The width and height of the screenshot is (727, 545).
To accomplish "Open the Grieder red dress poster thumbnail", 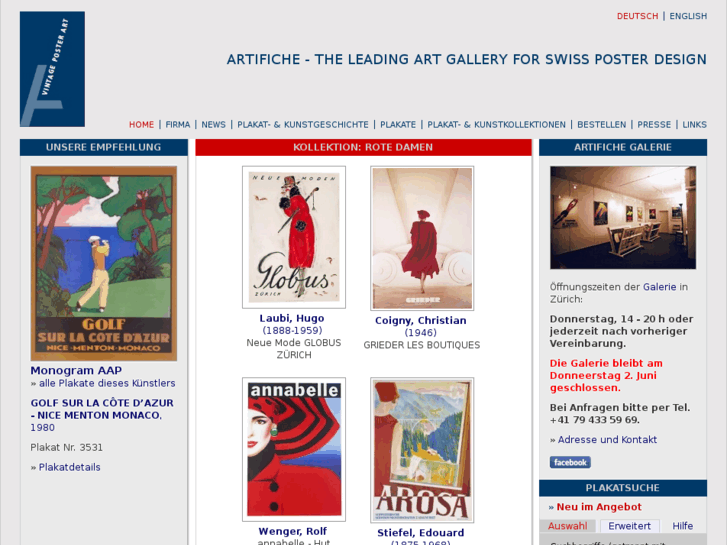I will pyautogui.click(x=422, y=238).
